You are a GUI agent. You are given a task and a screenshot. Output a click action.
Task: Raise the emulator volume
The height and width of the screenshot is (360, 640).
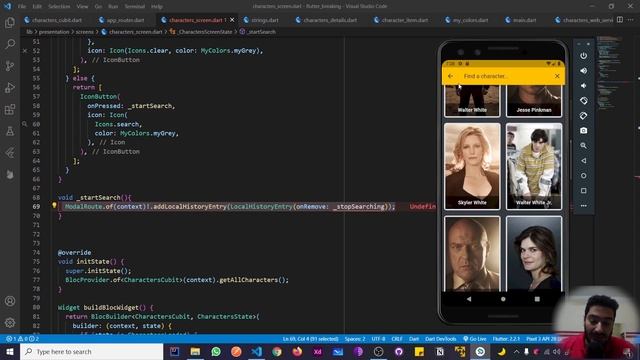click(584, 71)
